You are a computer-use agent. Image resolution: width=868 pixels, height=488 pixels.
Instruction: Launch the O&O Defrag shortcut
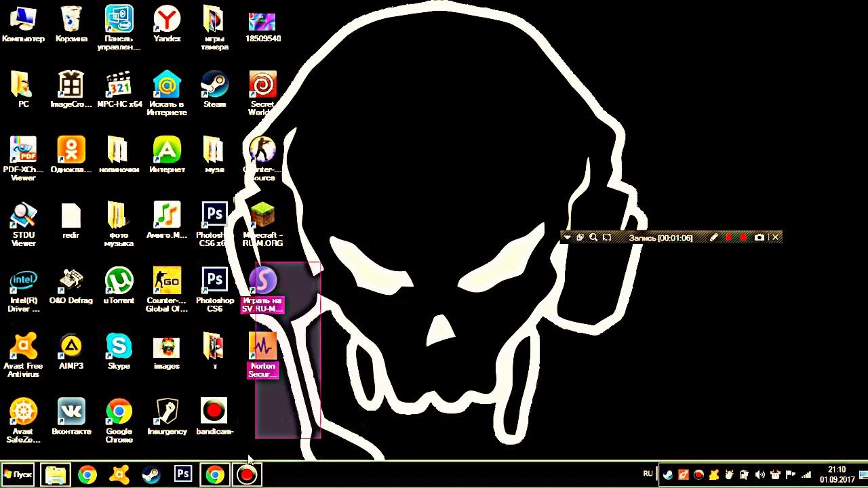71,287
